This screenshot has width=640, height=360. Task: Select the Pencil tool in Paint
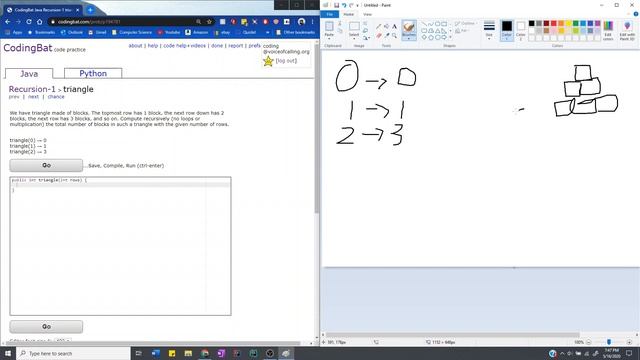click(379, 26)
